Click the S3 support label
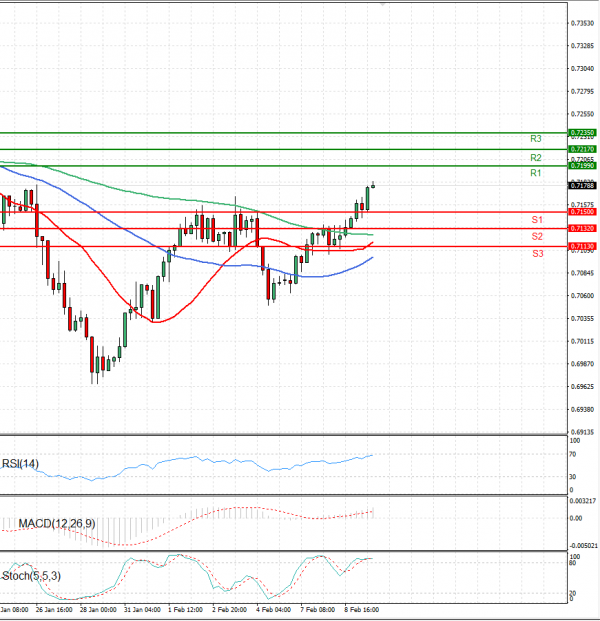 (538, 253)
